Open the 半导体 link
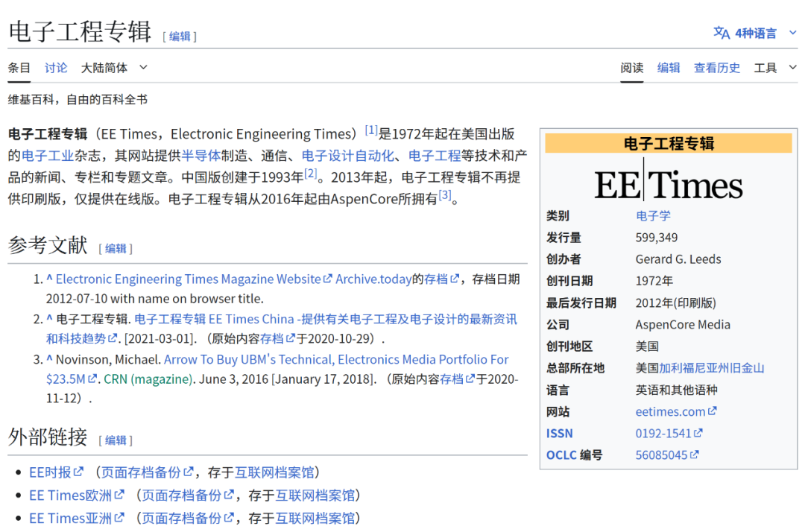Image resolution: width=805 pixels, height=532 pixels. click(201, 156)
